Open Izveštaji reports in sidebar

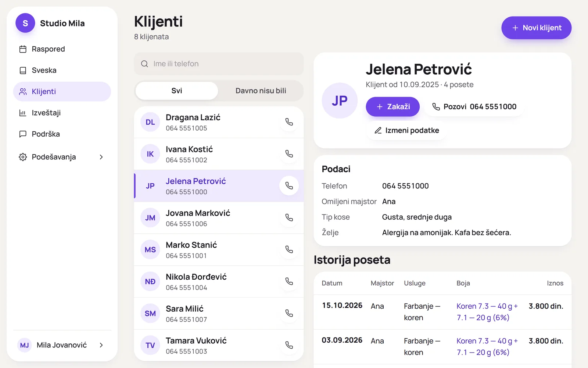[x=62, y=113]
